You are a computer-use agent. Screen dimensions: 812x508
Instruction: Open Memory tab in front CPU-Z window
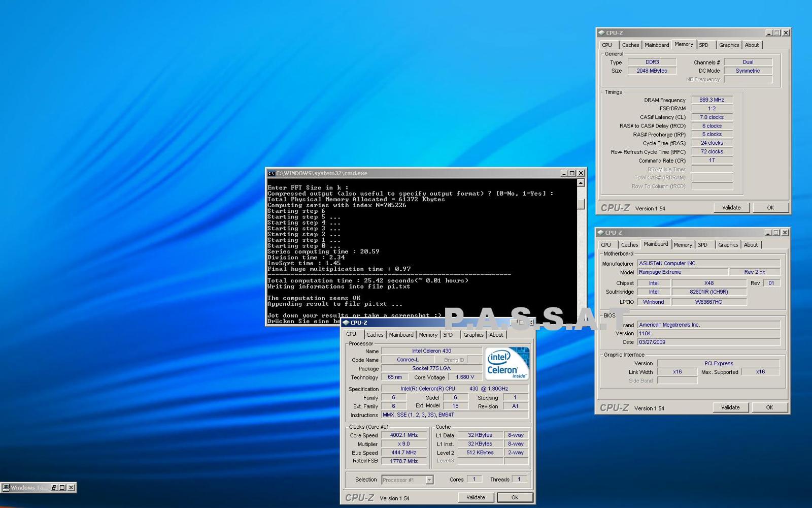(x=428, y=335)
